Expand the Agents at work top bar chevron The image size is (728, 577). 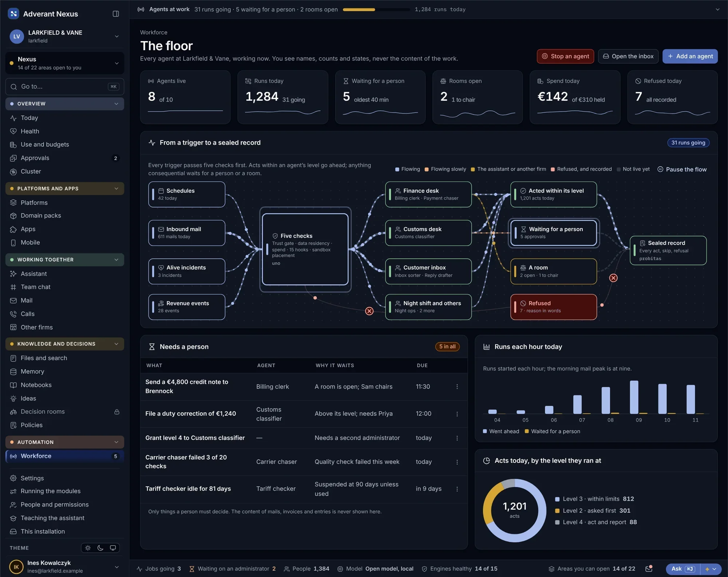717,9
